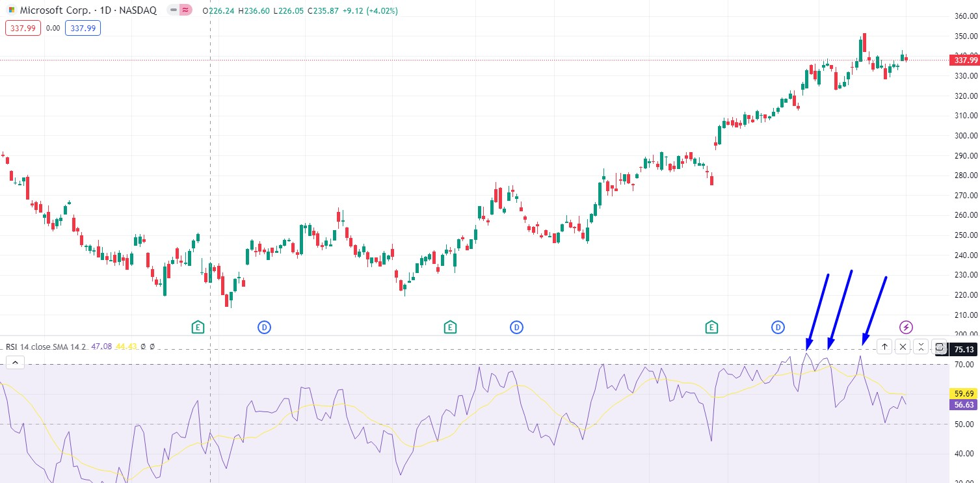980x483 pixels.
Task: Toggle the pink approximate-sign button in header
Action: 186,10
